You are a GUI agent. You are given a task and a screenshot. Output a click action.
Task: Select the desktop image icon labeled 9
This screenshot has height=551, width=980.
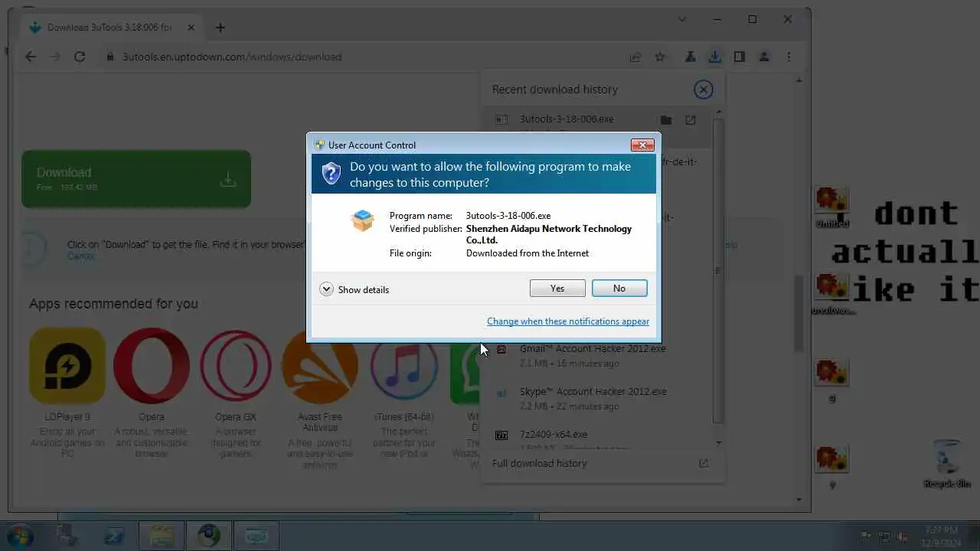tap(832, 382)
